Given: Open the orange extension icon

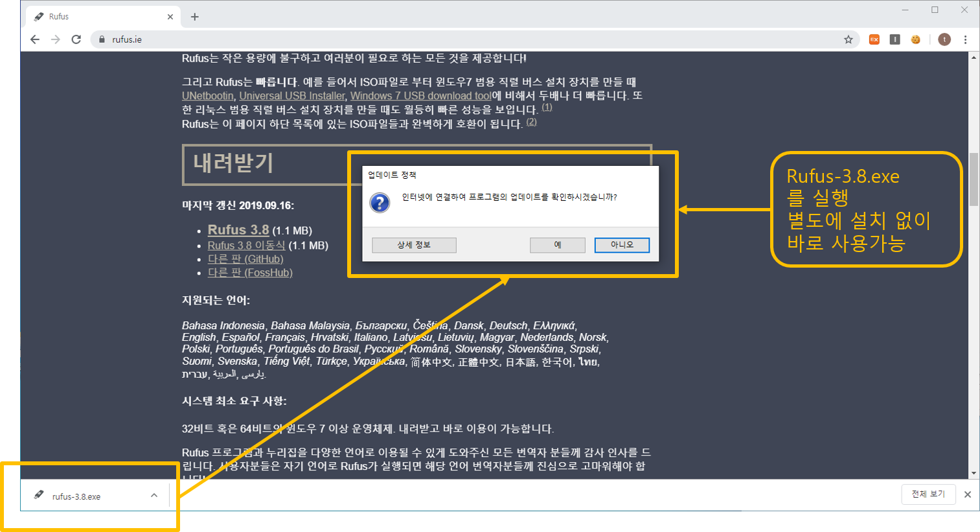Looking at the screenshot, I should point(874,40).
